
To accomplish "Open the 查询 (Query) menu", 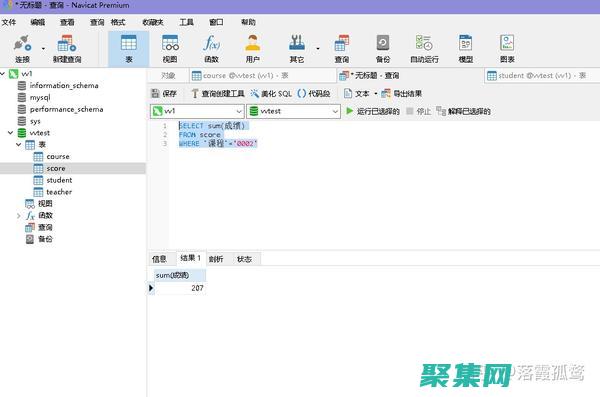I will [x=96, y=22].
